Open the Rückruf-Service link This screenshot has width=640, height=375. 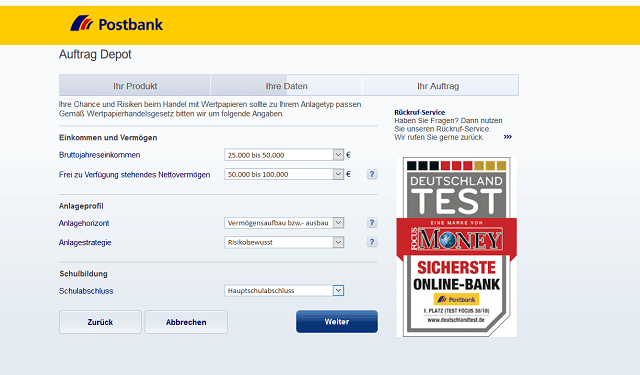pos(420,112)
